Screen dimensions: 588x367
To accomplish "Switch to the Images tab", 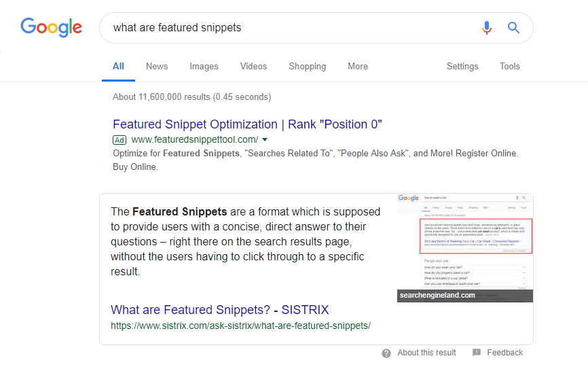I will [x=204, y=67].
